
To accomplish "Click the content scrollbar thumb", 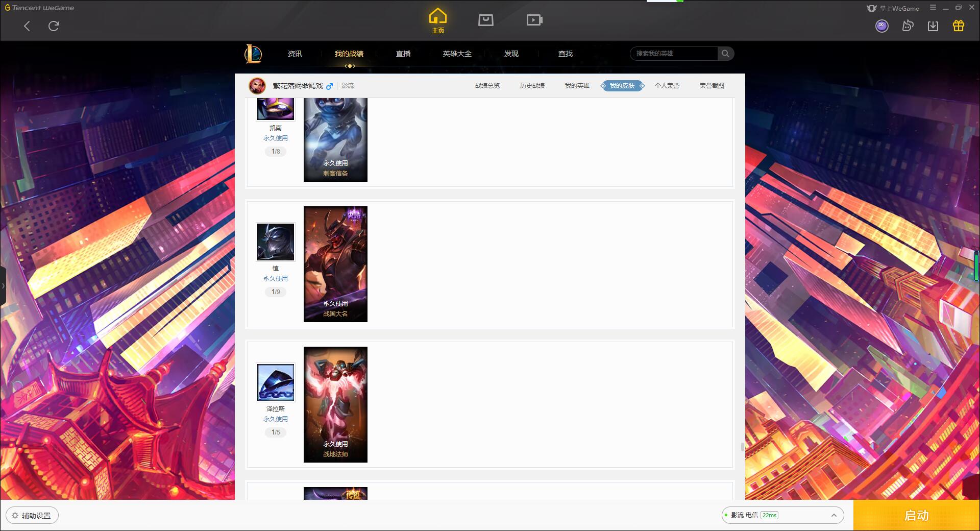I will pyautogui.click(x=742, y=447).
